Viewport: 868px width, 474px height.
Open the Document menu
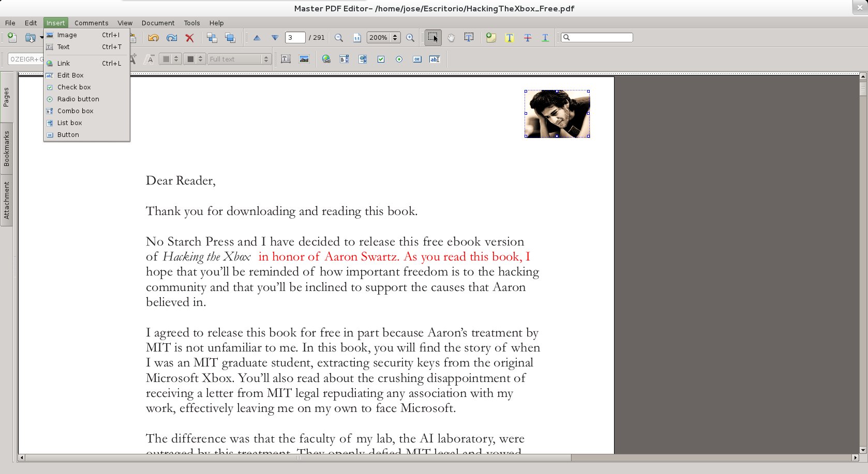tap(158, 23)
